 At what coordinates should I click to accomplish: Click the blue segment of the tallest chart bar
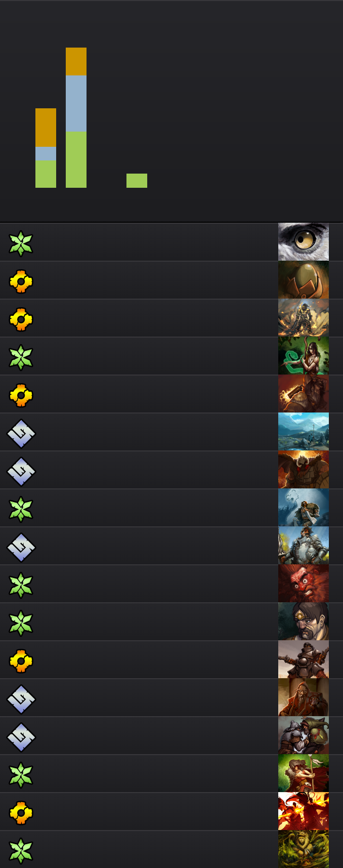tap(76, 104)
